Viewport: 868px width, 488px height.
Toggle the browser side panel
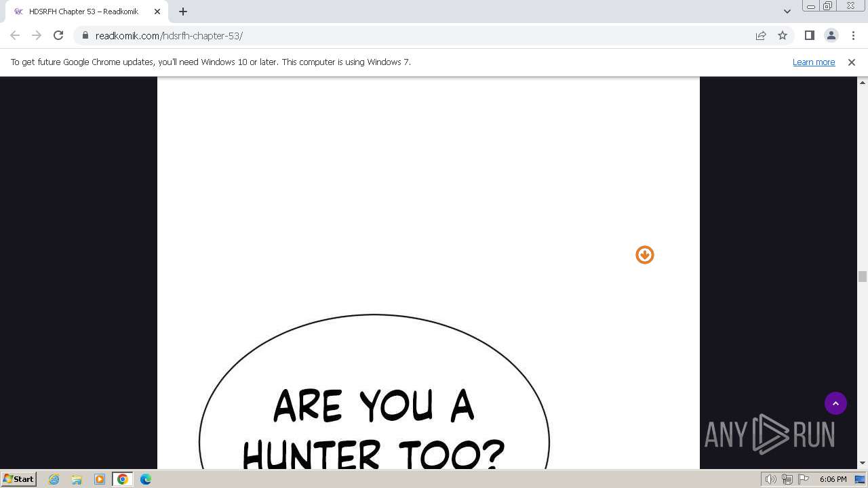tap(810, 35)
